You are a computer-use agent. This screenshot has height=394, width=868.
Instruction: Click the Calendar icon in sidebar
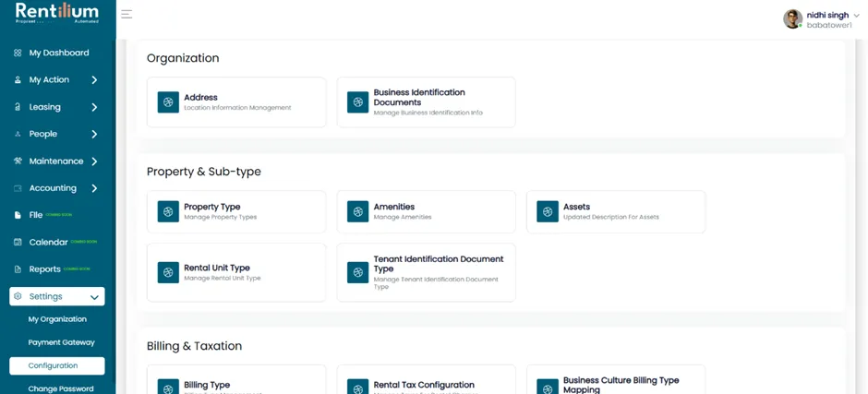(18, 242)
